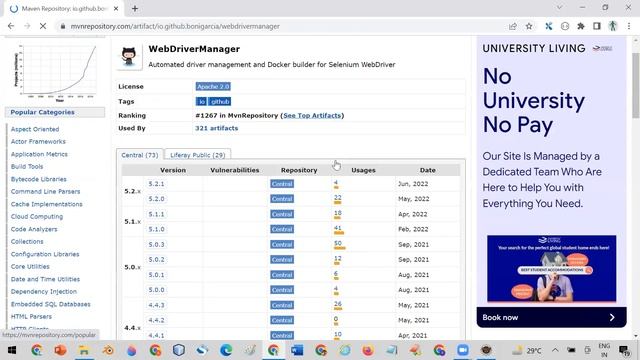Open File Explorer from the taskbar
This screenshot has width=640, height=360.
[84, 350]
